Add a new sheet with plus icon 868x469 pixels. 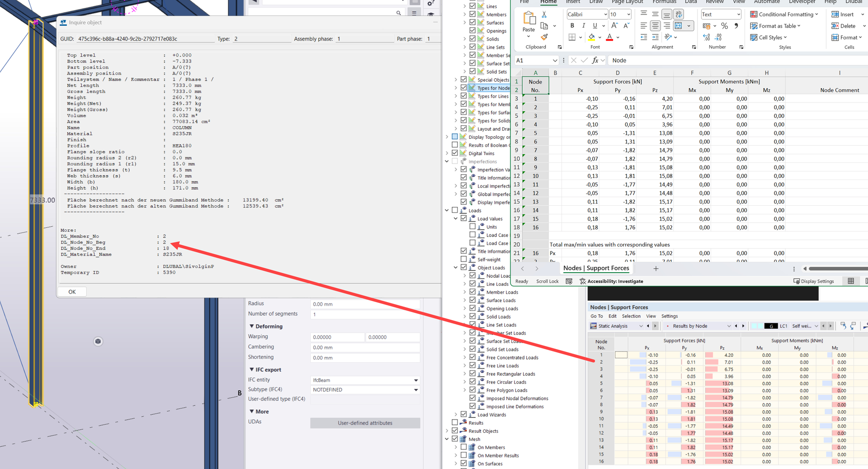pyautogui.click(x=656, y=269)
